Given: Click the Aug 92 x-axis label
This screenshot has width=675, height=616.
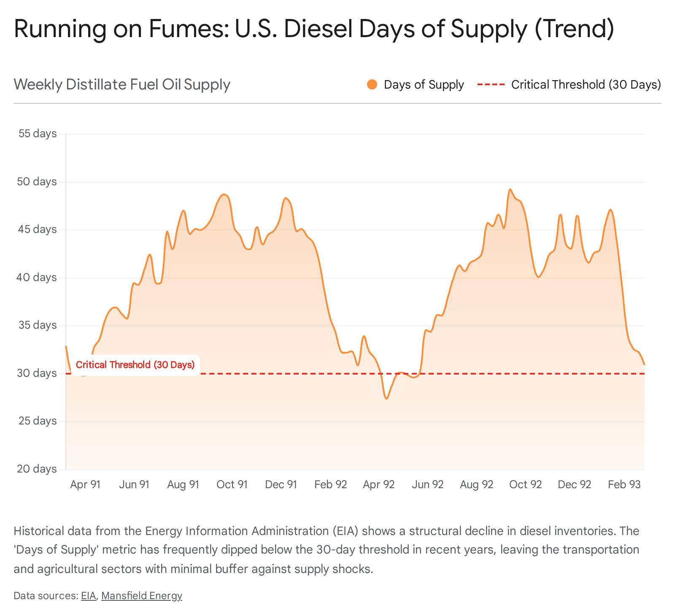Looking at the screenshot, I should (476, 484).
